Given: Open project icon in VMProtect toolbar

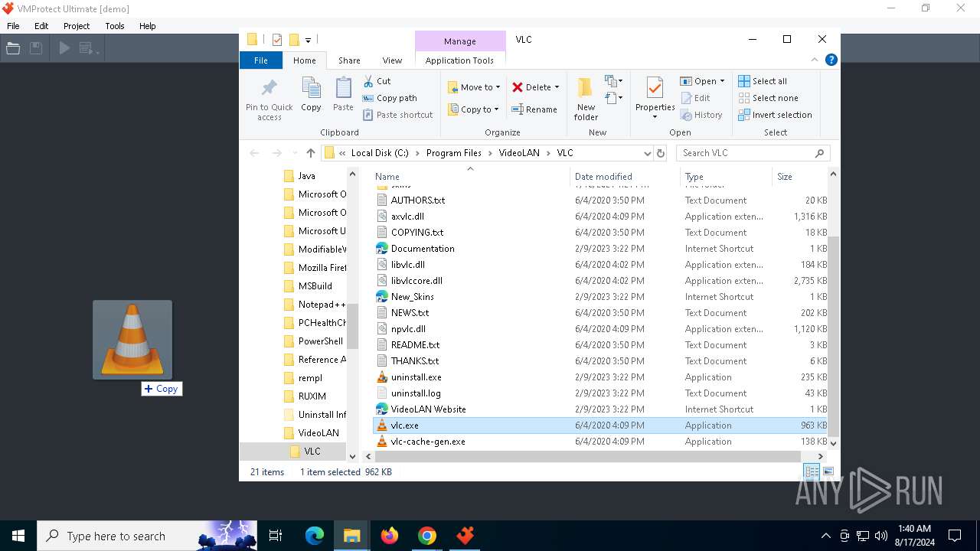Looking at the screenshot, I should click(13, 48).
